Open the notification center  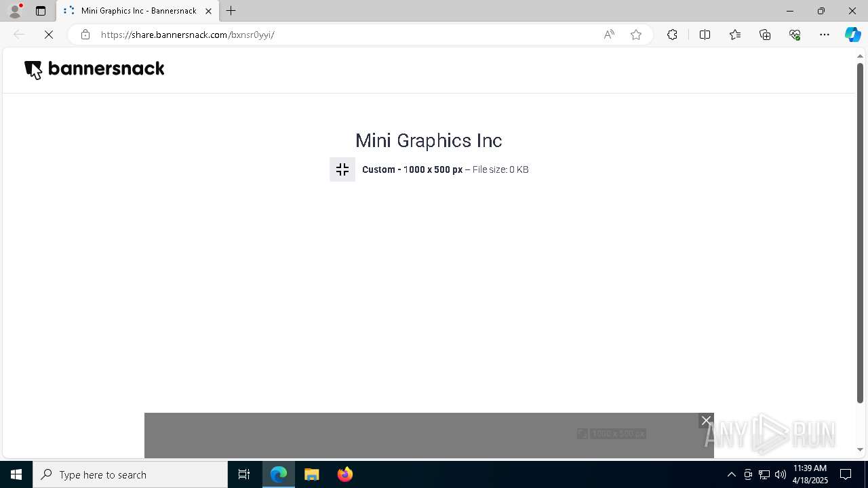[846, 474]
